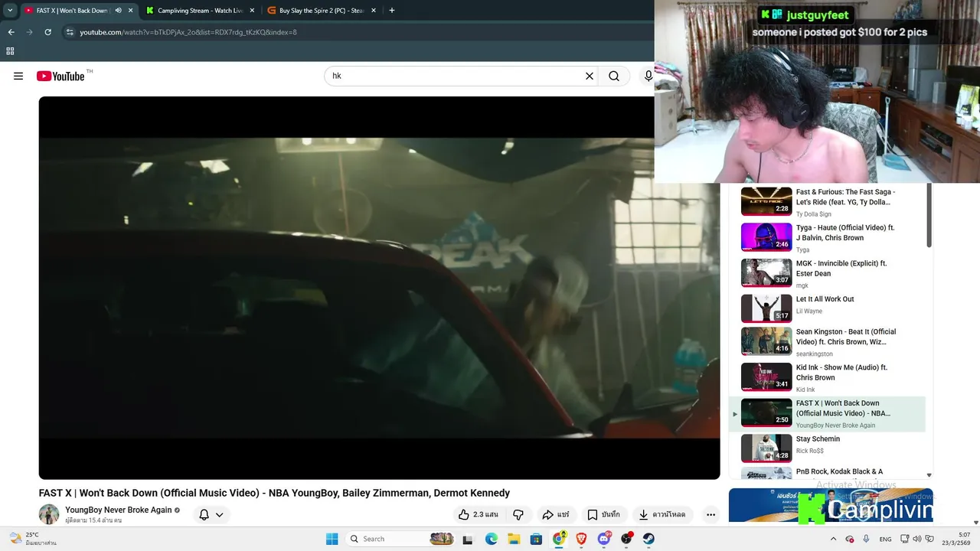This screenshot has height=551, width=980.
Task: Clear the search box with the X
Action: [x=590, y=76]
